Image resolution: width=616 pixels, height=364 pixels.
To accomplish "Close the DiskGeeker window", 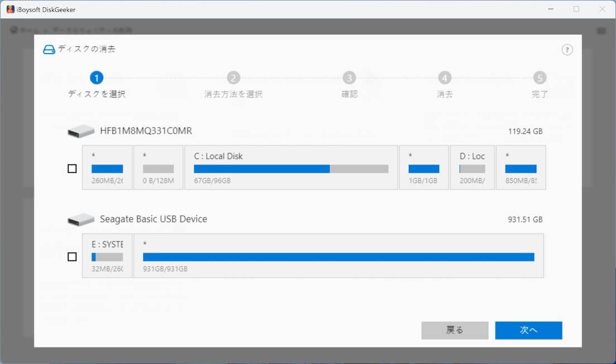I will [602, 9].
